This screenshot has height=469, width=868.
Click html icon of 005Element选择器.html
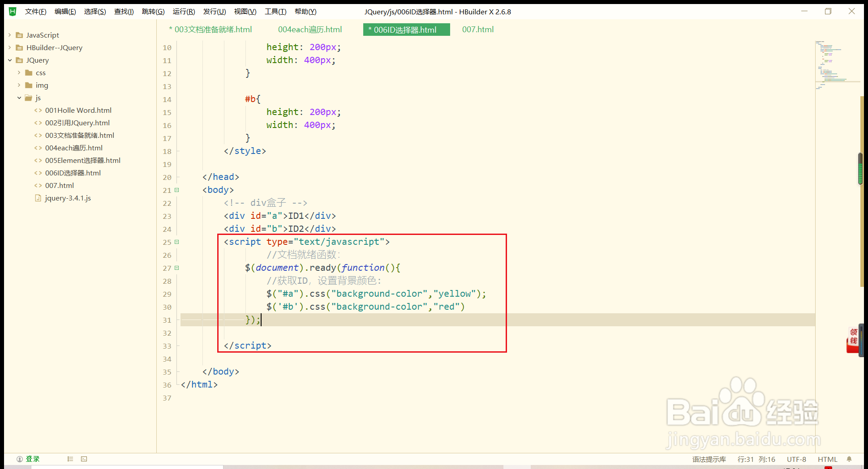[x=38, y=160]
